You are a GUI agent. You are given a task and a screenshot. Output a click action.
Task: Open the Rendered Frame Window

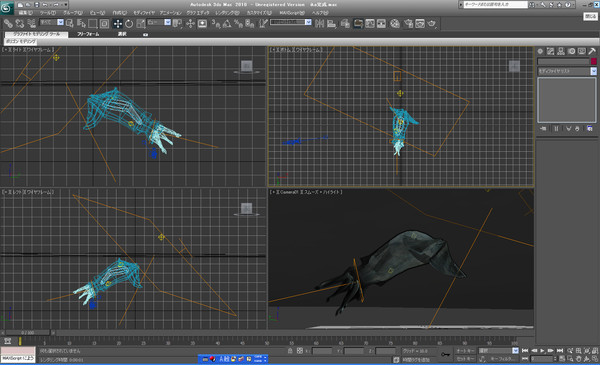click(420, 24)
